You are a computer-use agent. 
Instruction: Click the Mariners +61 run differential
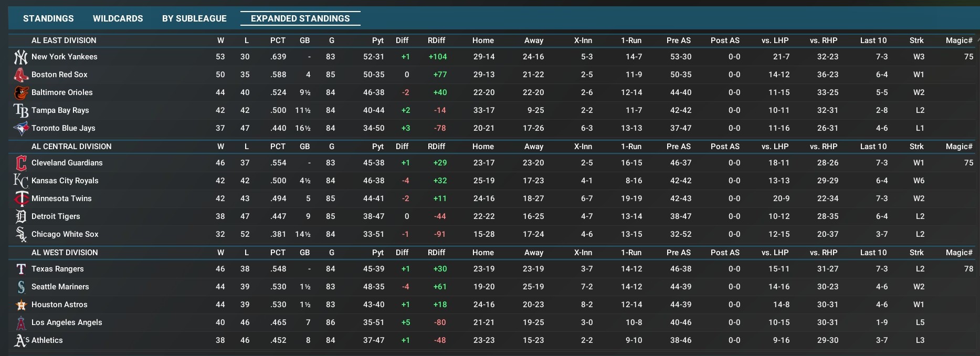[440, 287]
